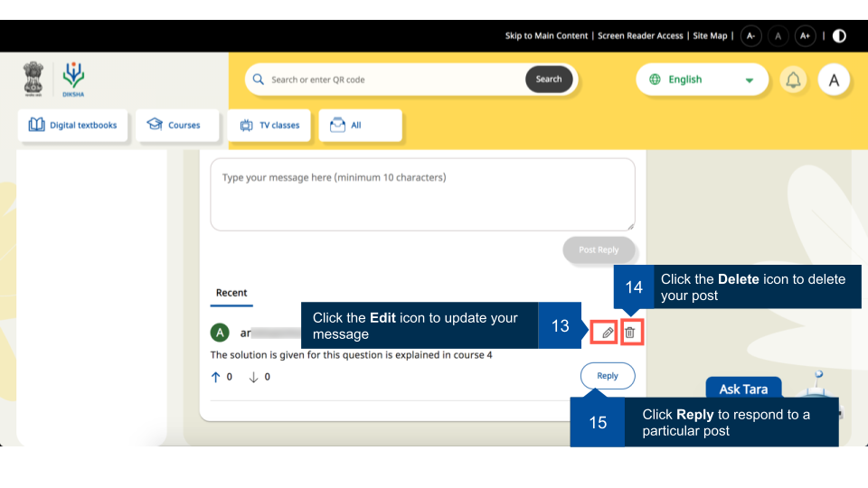868x488 pixels.
Task: Select the Courses tab
Action: coord(177,126)
